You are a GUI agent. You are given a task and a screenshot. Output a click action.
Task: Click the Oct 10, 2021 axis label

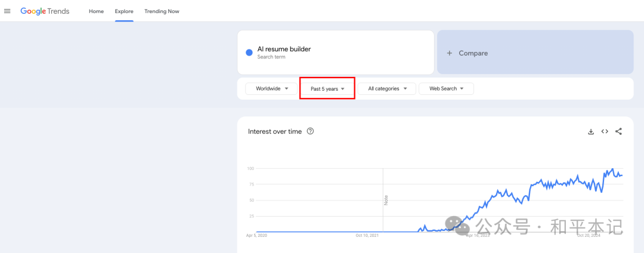[x=367, y=236]
